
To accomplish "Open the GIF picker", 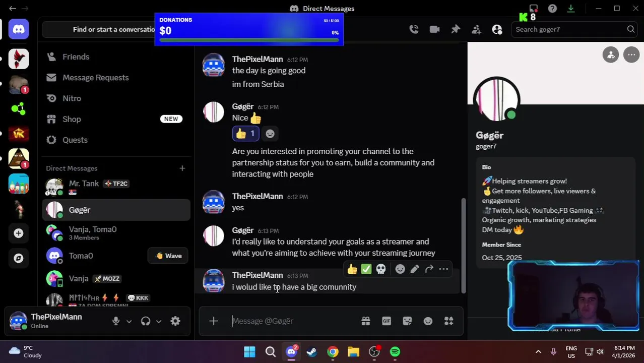I will coord(387,321).
